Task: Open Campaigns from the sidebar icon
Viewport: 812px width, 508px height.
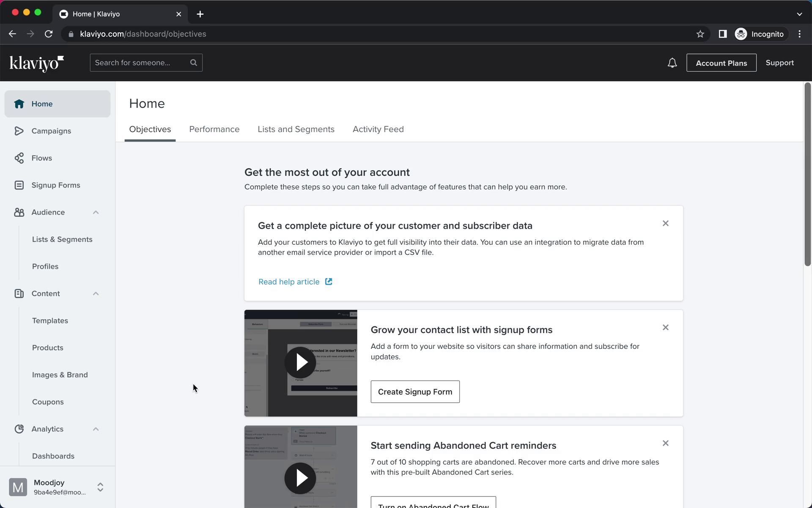Action: [19, 131]
